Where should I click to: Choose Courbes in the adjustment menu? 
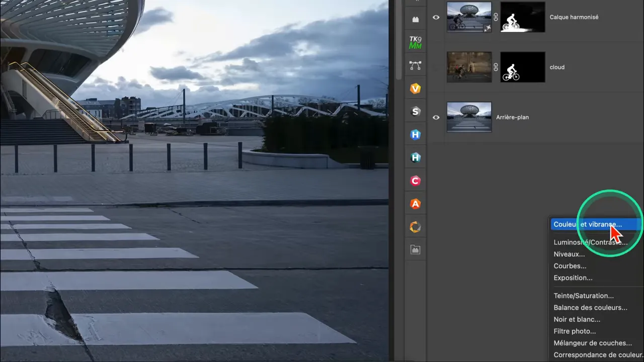(x=570, y=266)
